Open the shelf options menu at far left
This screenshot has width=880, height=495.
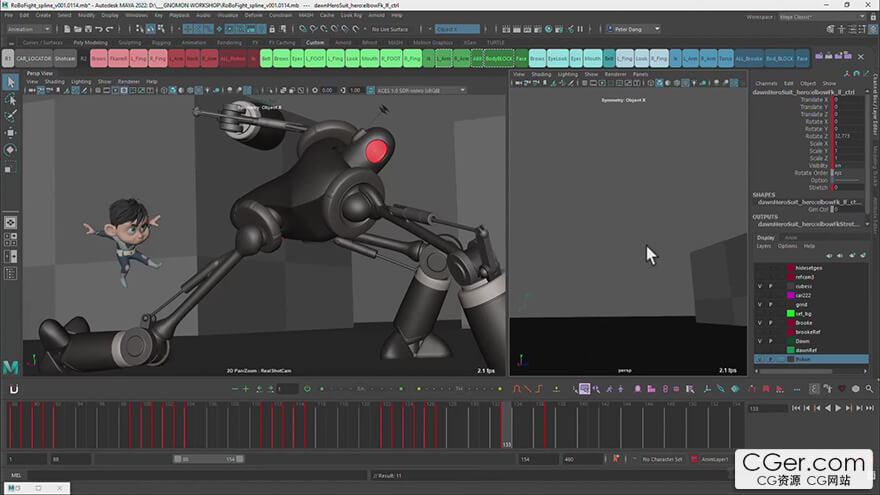11,43
